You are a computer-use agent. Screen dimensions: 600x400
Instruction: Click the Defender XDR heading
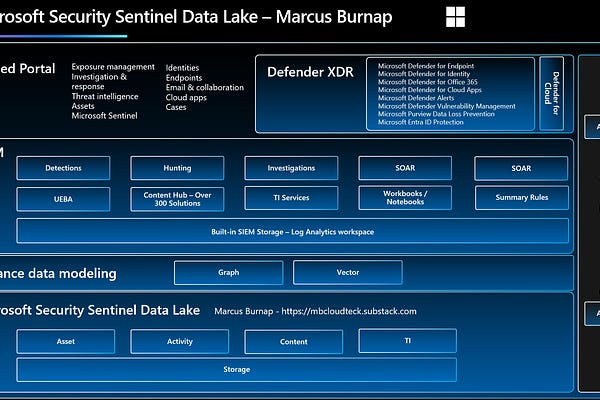click(x=310, y=72)
